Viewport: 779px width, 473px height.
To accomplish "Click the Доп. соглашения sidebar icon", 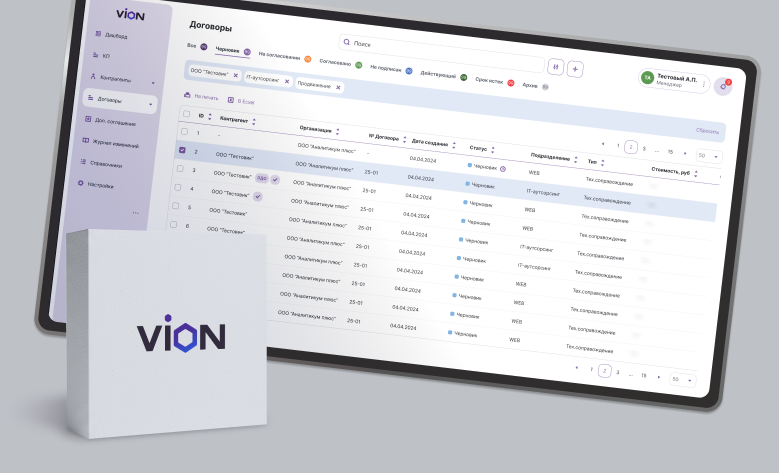I will pos(88,119).
